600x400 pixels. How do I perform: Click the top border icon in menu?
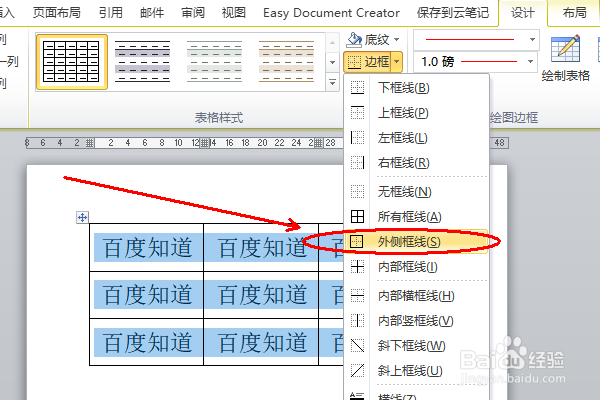point(357,113)
